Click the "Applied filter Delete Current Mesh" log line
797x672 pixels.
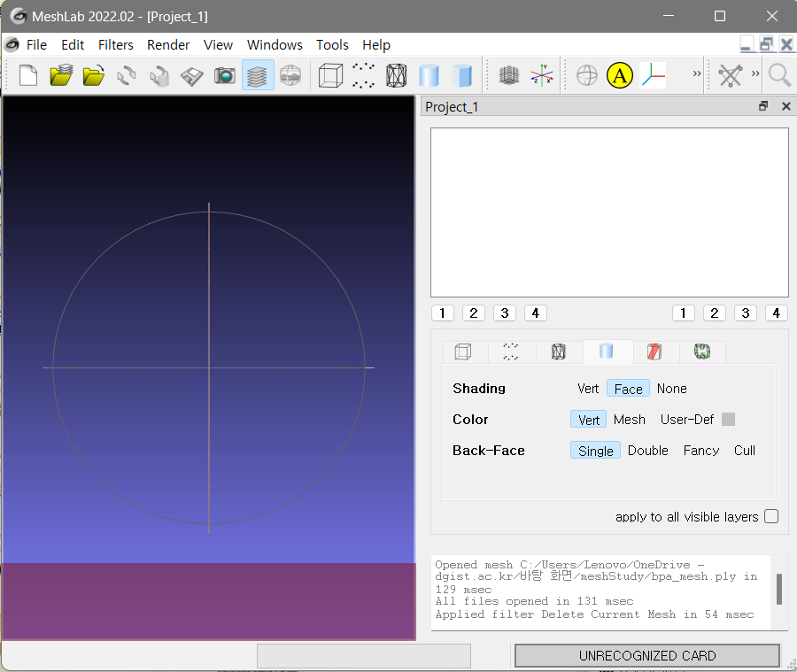pyautogui.click(x=594, y=614)
